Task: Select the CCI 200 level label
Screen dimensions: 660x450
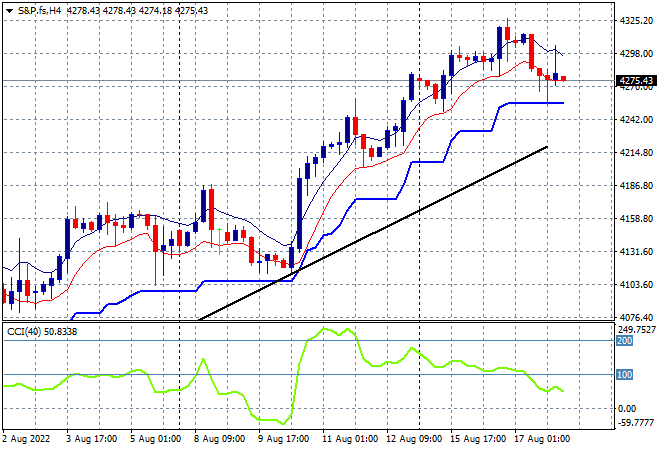Action: pyautogui.click(x=625, y=341)
